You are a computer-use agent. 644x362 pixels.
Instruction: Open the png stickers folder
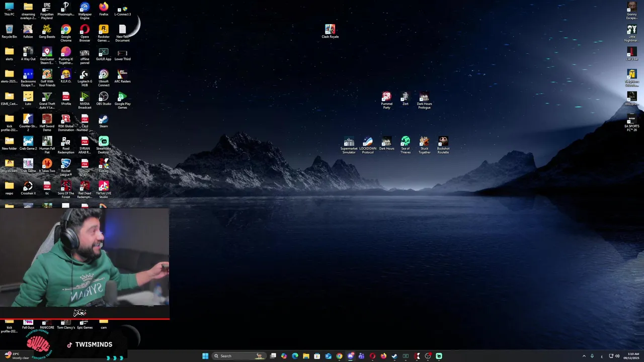[x=9, y=166]
